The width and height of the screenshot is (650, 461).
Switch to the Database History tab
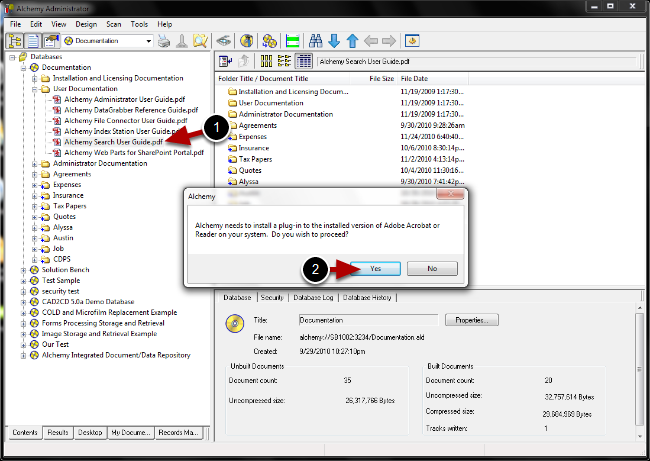point(367,297)
